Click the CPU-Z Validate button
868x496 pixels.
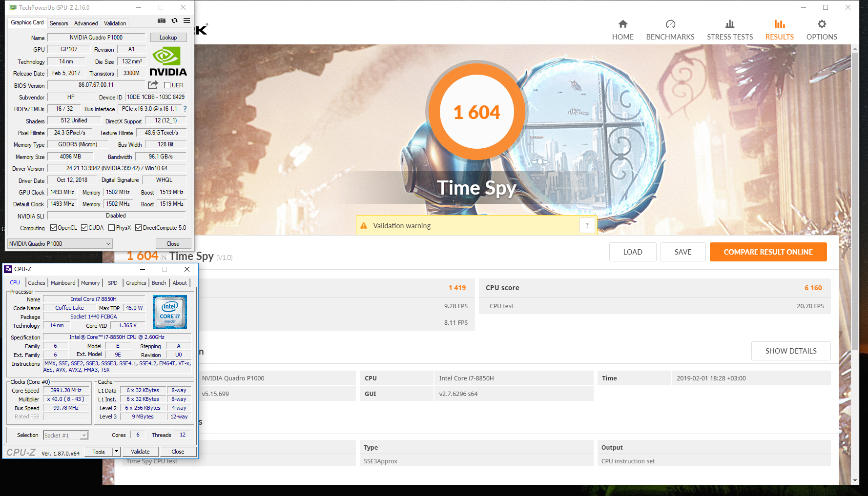[141, 452]
